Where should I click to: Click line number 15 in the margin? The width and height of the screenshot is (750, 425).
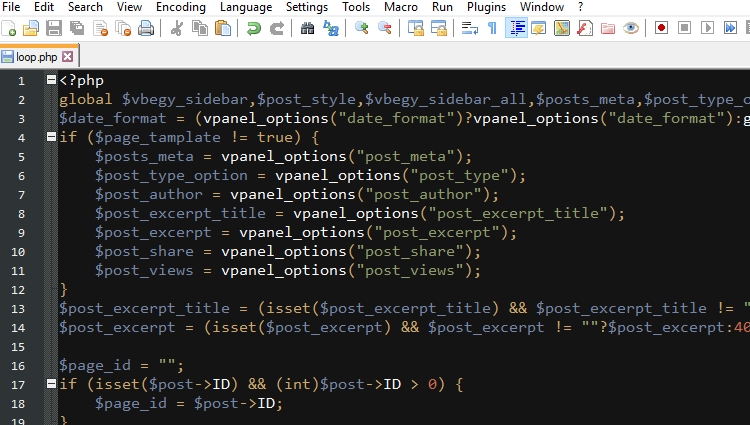pyautogui.click(x=18, y=347)
